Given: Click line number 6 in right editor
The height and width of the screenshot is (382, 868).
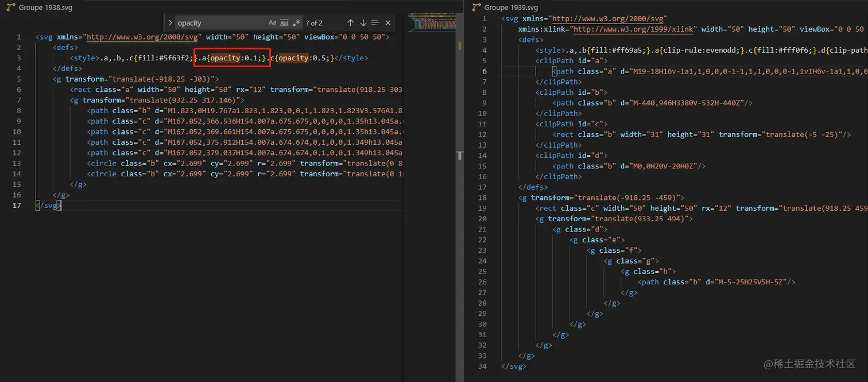Looking at the screenshot, I should tap(485, 71).
